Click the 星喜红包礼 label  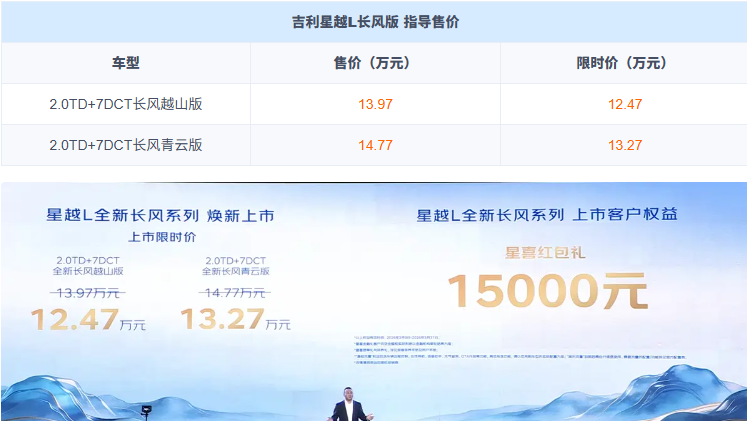click(x=547, y=252)
